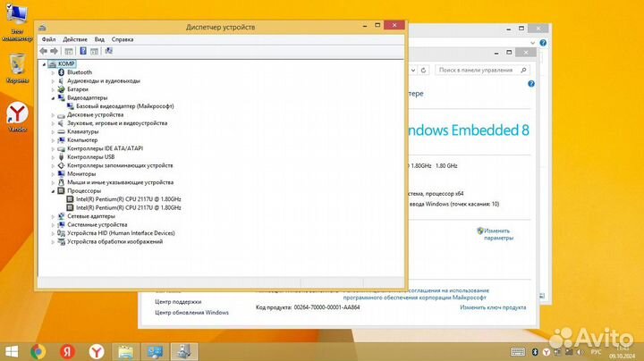Switch to Control Panel taskbar button
Image resolution: width=644 pixels, height=361 pixels.
click(x=155, y=351)
